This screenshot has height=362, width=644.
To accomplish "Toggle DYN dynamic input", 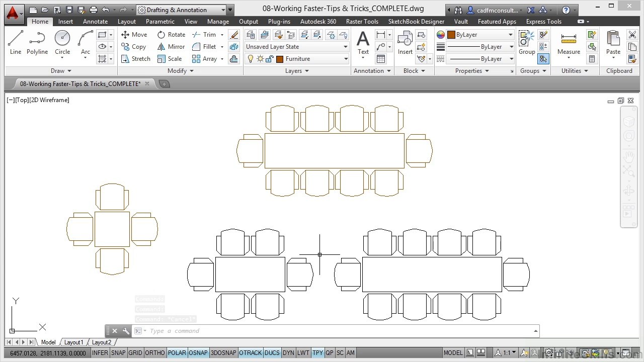I will click(x=288, y=353).
